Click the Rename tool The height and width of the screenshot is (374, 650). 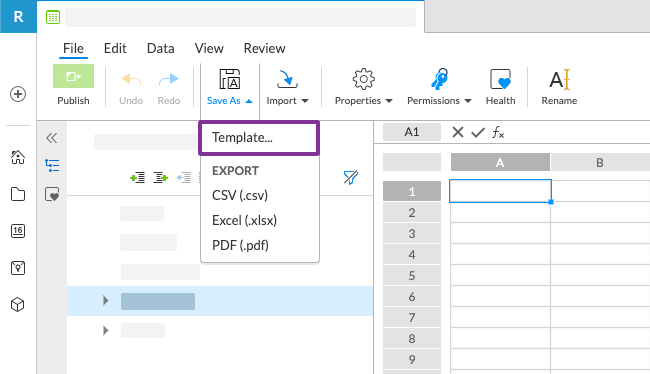tap(559, 86)
